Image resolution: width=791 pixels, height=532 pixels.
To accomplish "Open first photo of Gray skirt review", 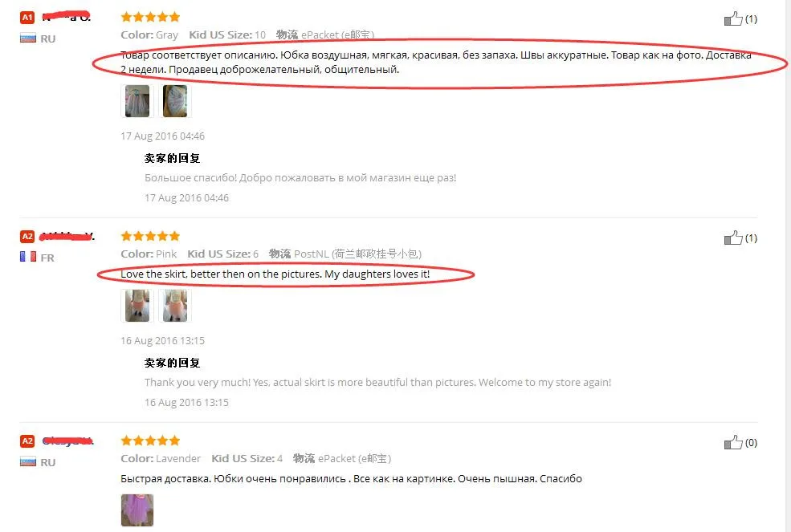I will coord(137,101).
